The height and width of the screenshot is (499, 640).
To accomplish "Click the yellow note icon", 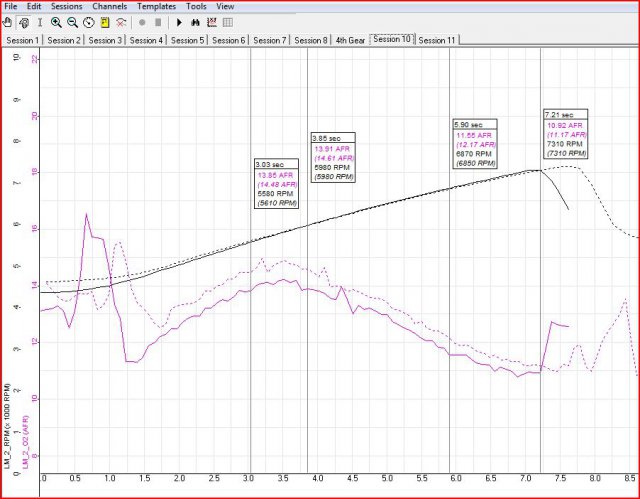I will pyautogui.click(x=104, y=22).
